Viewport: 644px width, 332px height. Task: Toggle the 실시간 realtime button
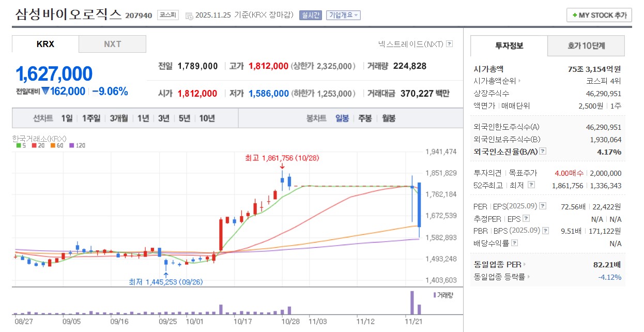(310, 16)
